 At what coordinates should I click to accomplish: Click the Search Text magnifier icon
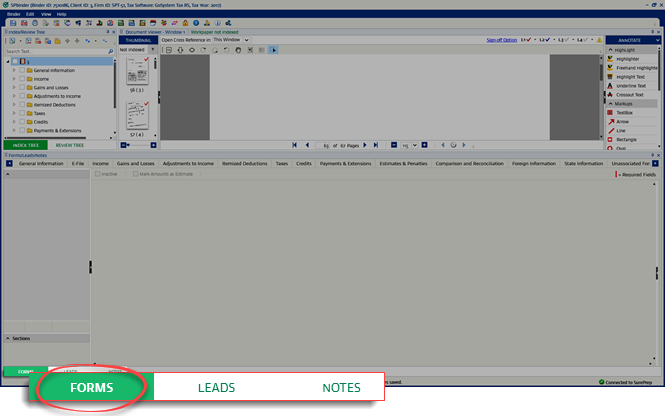click(111, 51)
